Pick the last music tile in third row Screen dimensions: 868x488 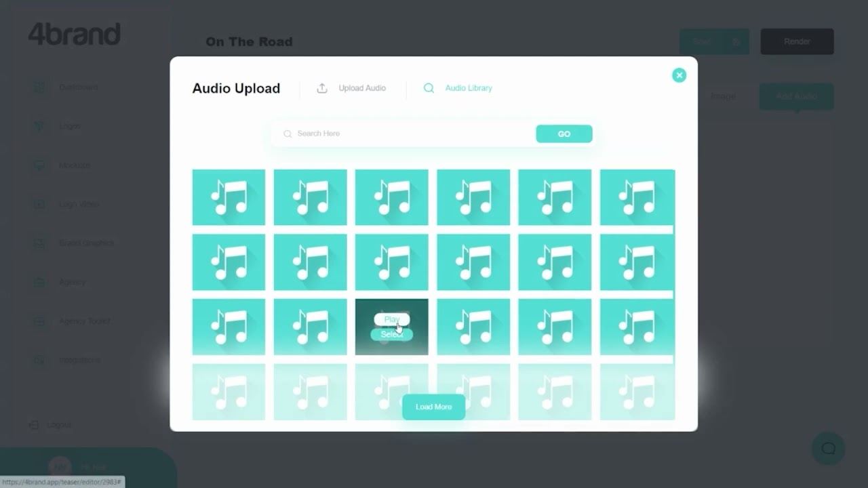tap(637, 327)
